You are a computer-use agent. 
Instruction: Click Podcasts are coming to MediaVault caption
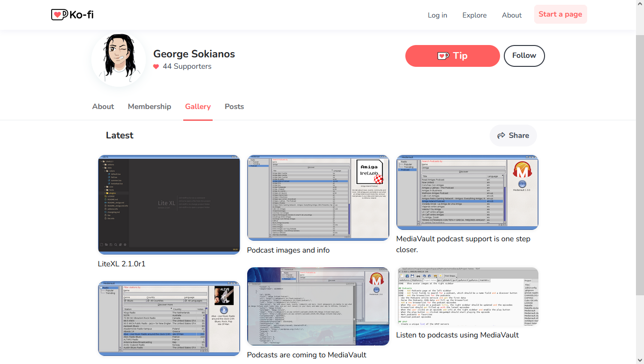[307, 355]
